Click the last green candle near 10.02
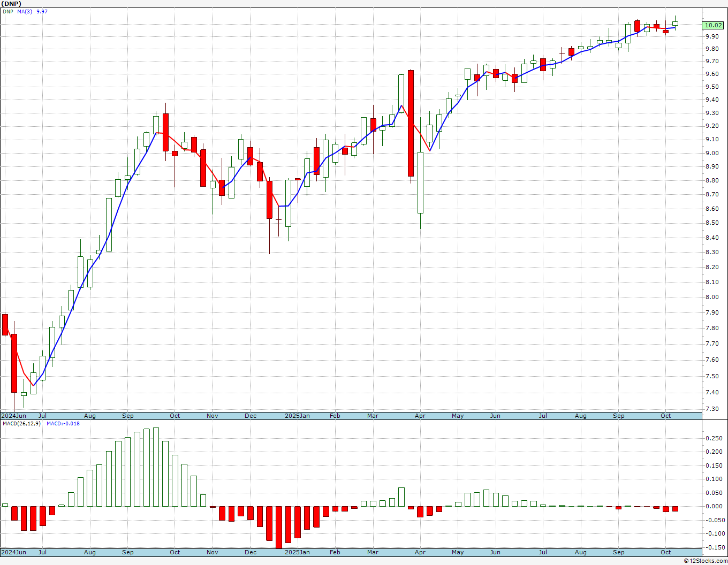This screenshot has height=565, width=728. (x=676, y=23)
